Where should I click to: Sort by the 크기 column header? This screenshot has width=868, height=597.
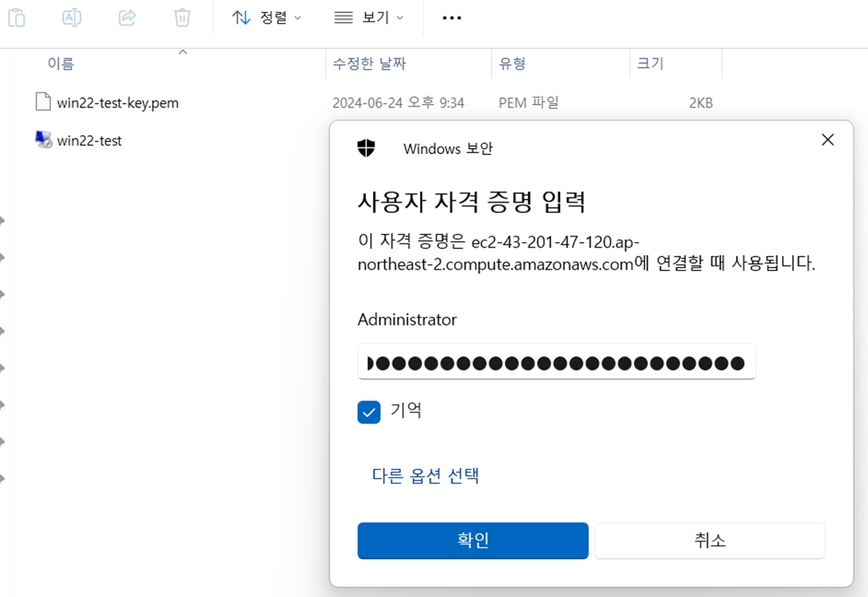pos(650,63)
